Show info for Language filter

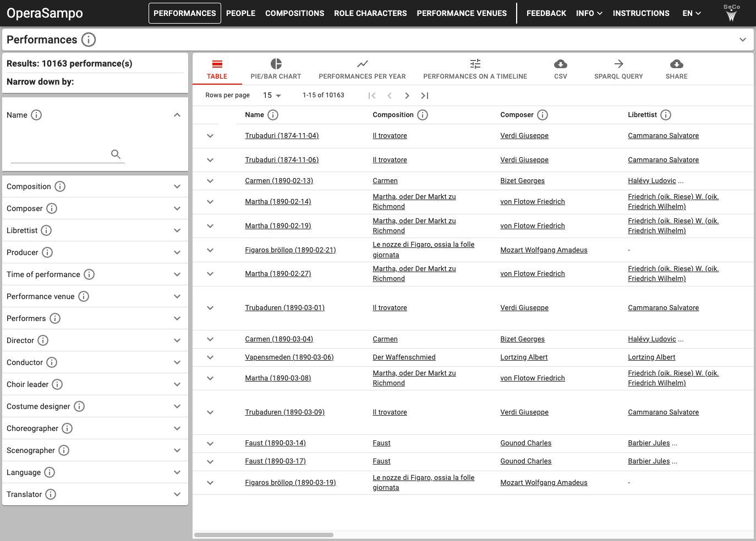coord(50,472)
